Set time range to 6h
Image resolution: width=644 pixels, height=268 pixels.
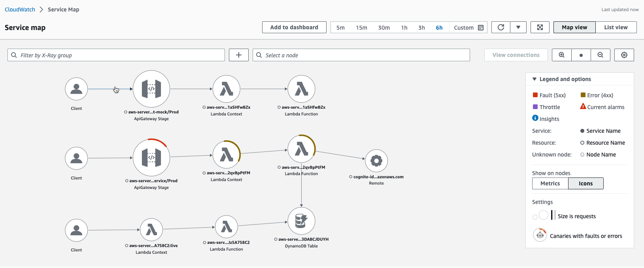click(x=439, y=28)
